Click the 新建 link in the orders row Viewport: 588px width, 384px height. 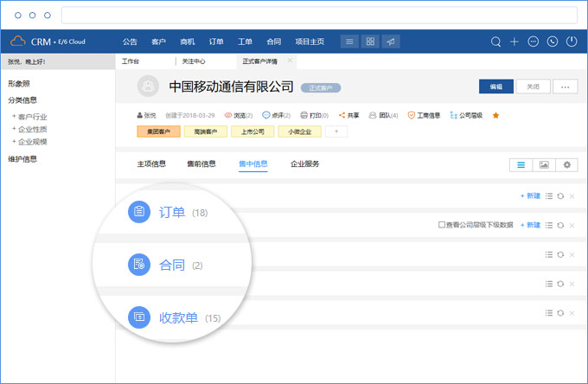click(x=529, y=196)
